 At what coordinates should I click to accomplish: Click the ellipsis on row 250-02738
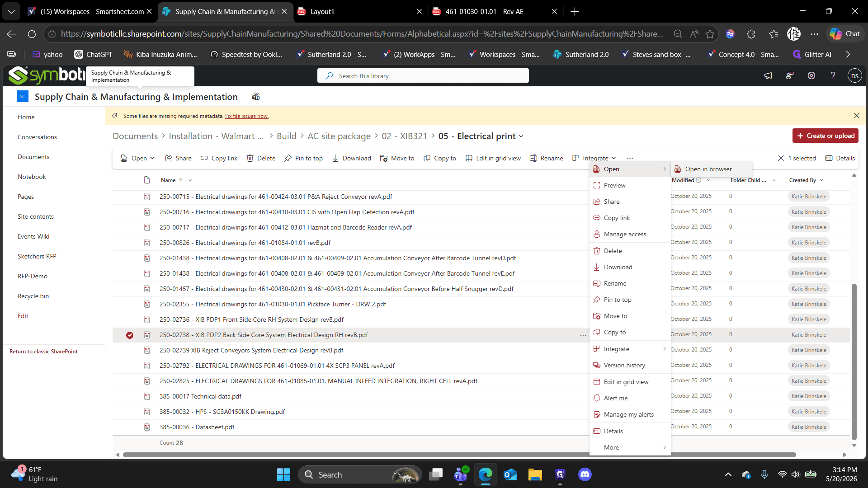coord(583,335)
